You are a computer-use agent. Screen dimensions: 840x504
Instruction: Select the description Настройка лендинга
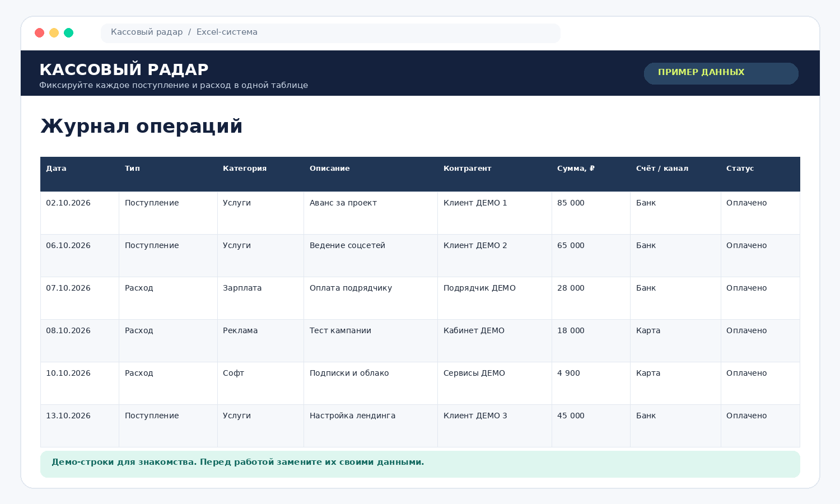pyautogui.click(x=371, y=426)
